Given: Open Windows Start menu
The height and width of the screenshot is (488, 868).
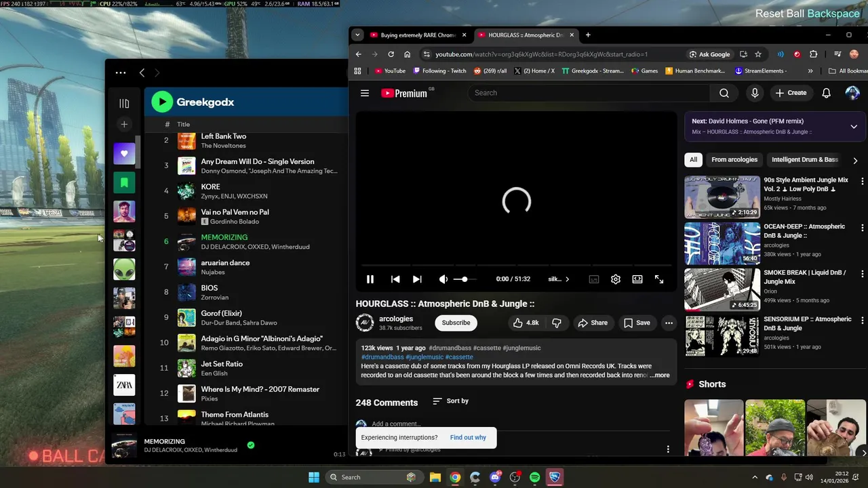Looking at the screenshot, I should click(x=314, y=477).
